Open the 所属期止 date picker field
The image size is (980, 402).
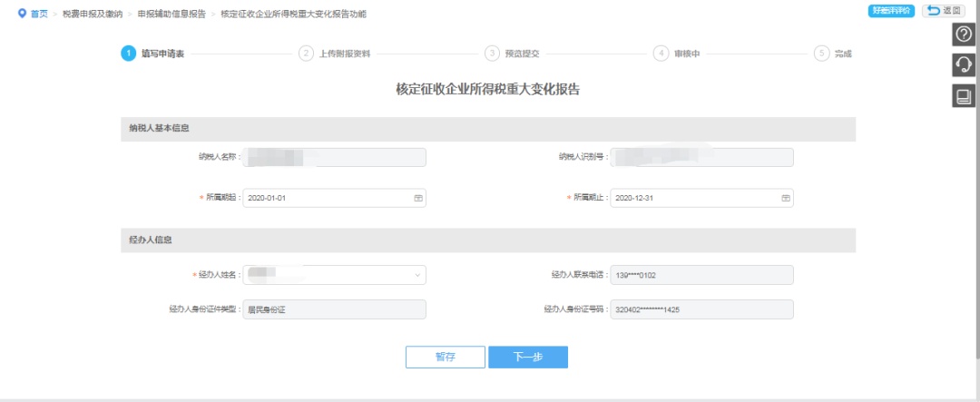(x=694, y=198)
